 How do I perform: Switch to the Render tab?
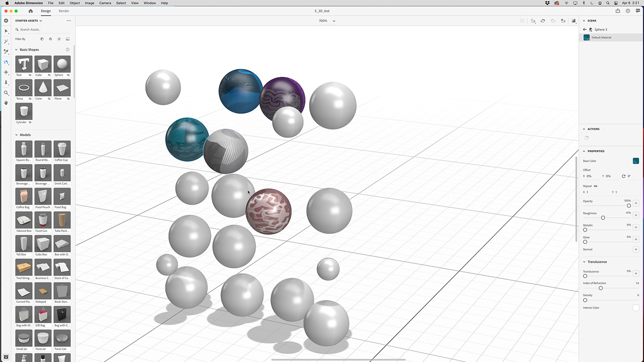(64, 11)
